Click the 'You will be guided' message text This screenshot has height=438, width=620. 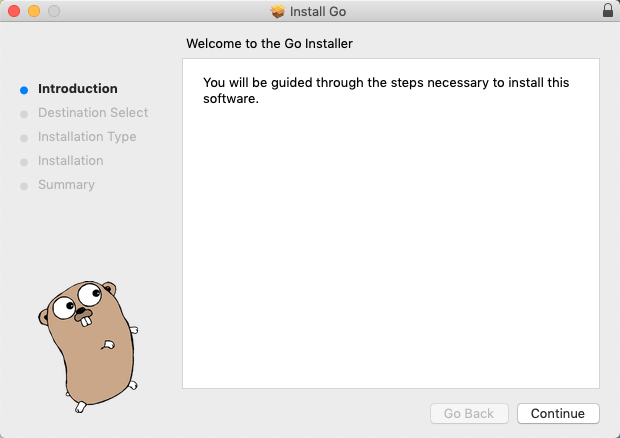pyautogui.click(x=386, y=91)
